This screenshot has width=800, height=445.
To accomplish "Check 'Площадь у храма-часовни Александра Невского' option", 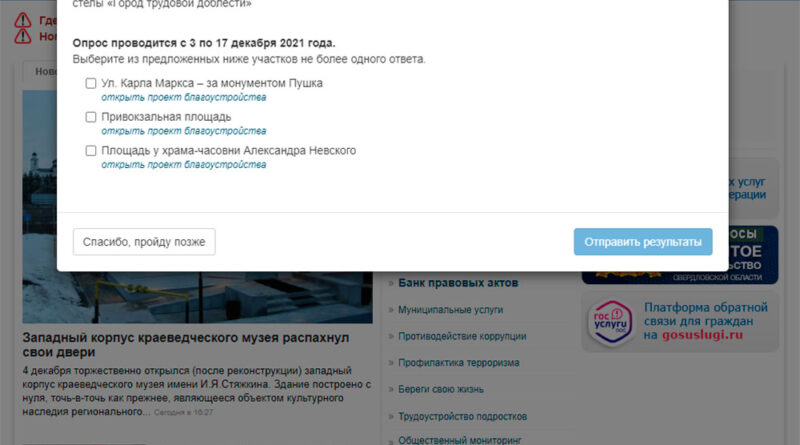I will click(x=91, y=151).
